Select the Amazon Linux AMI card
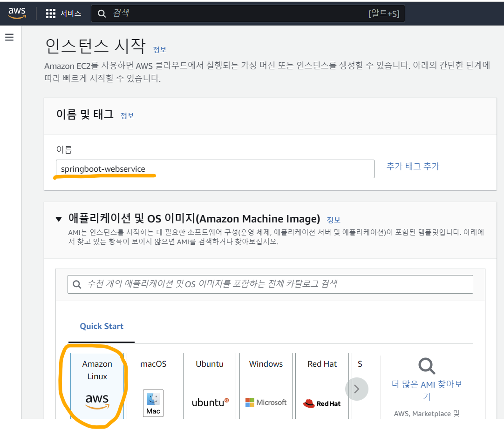The image size is (504, 430). 97,386
